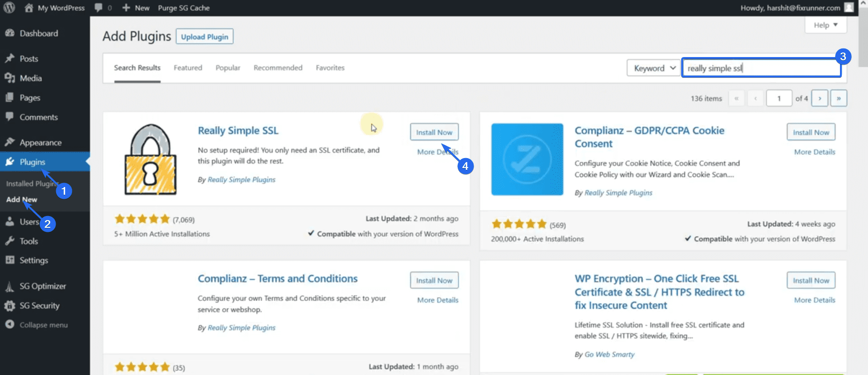Install Now for Really Simple SSL
868x375 pixels.
pyautogui.click(x=434, y=132)
